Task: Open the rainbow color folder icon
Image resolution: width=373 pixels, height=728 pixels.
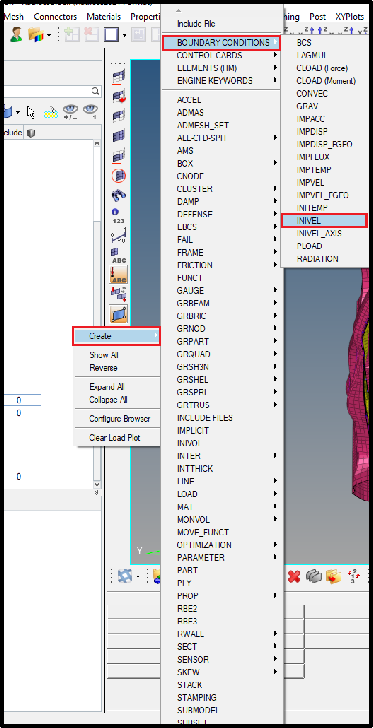Action: tap(36, 34)
